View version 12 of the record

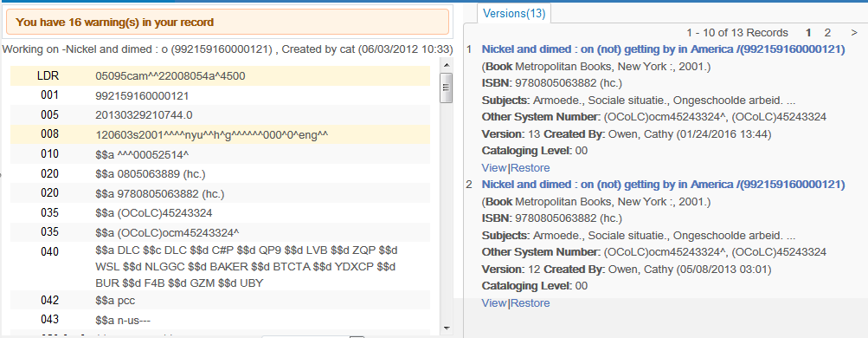(494, 302)
